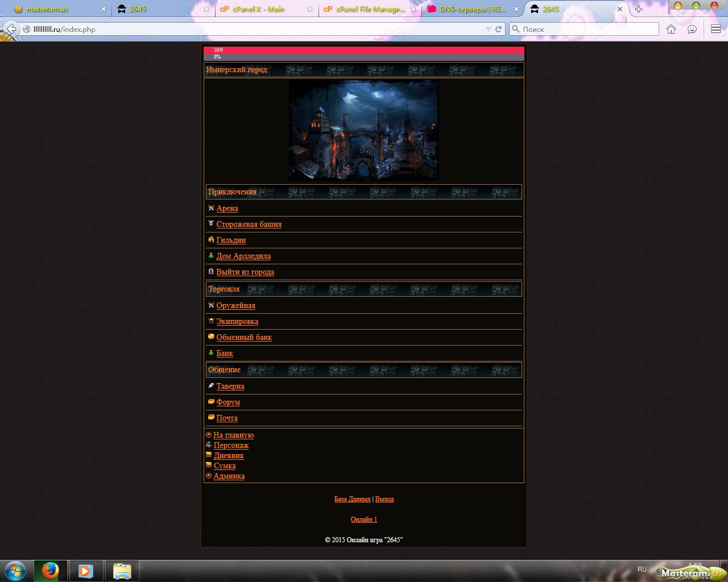Go to На главную
This screenshot has width=728, height=582.
[234, 435]
